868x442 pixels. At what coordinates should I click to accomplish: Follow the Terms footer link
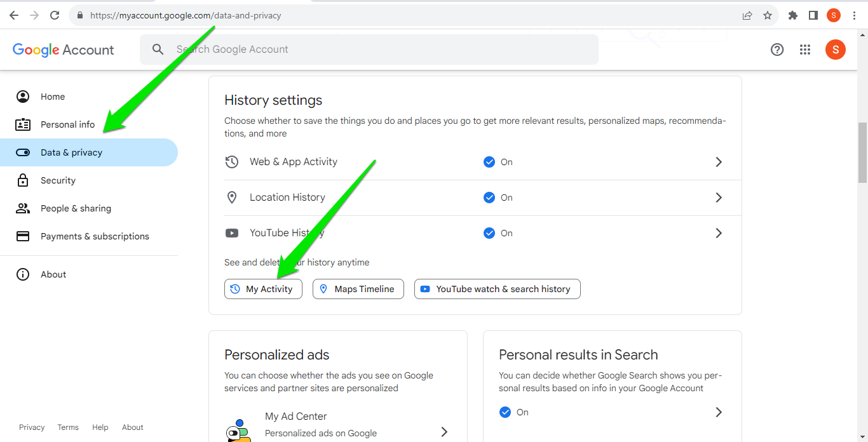pyautogui.click(x=68, y=427)
